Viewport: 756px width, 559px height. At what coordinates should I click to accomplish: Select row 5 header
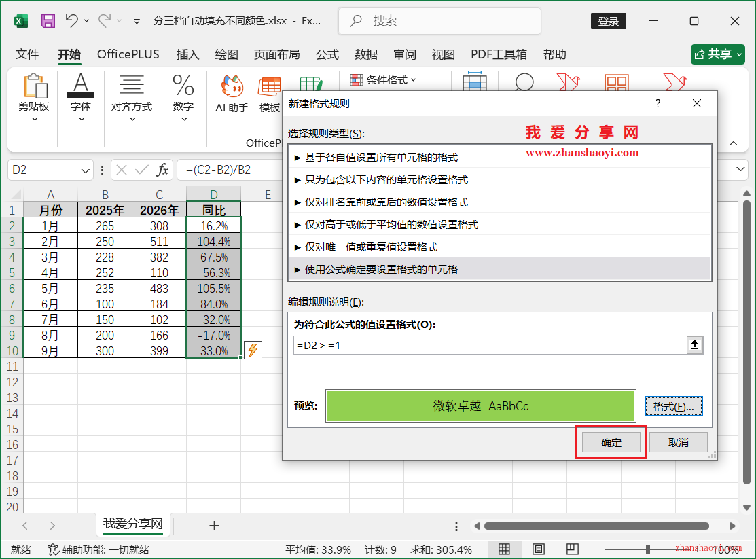pyautogui.click(x=12, y=273)
